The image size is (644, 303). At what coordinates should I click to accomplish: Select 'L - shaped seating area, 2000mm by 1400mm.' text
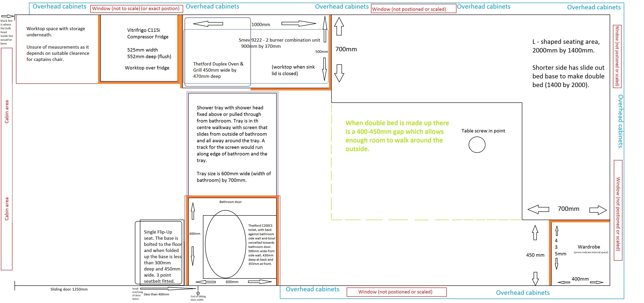566,46
